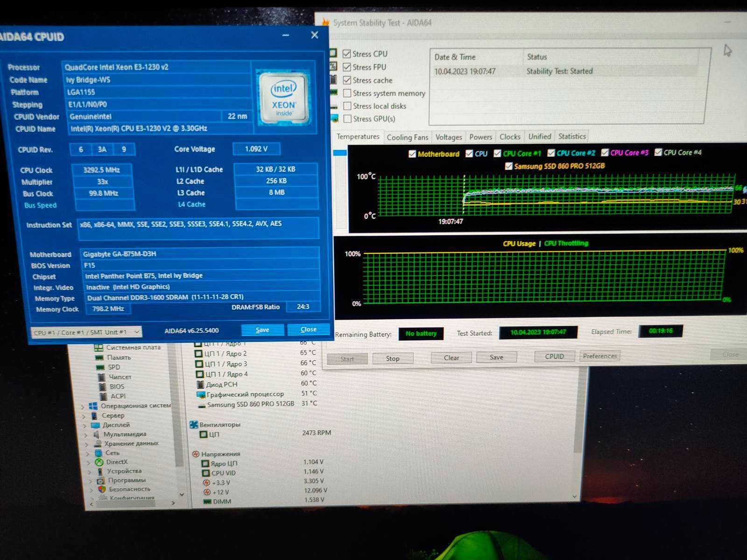Click the Память memory icon in tree

click(99, 357)
